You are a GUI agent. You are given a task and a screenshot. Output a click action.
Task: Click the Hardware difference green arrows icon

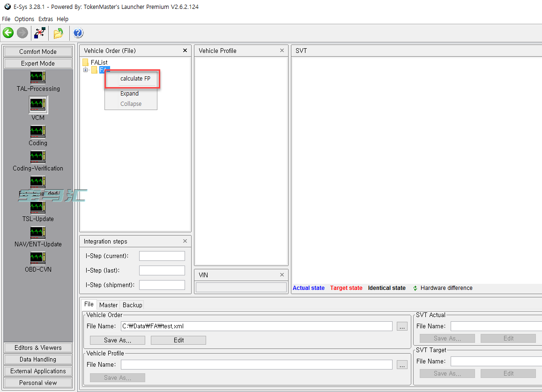(x=415, y=288)
